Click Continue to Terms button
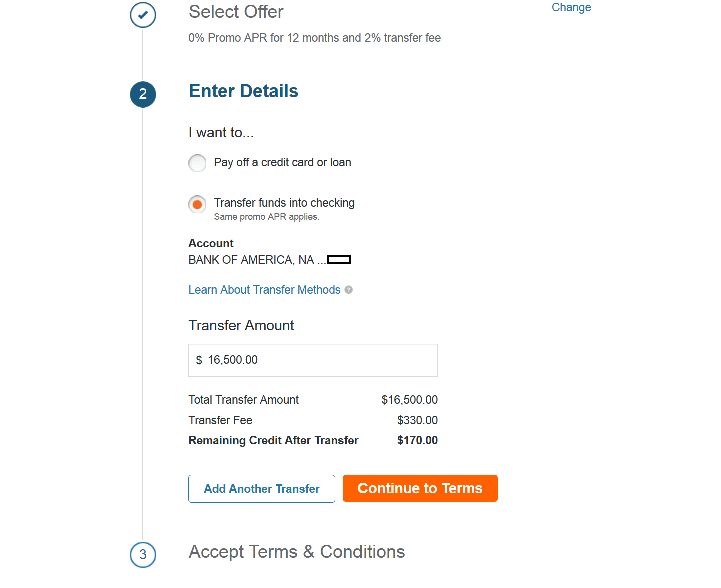The image size is (721, 588). click(420, 488)
